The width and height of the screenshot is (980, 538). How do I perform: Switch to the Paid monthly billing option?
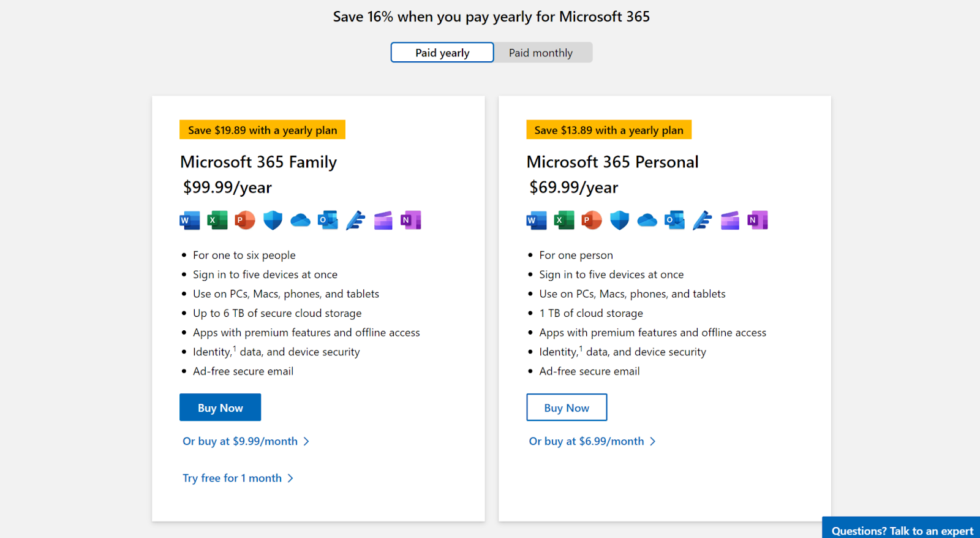541,53
